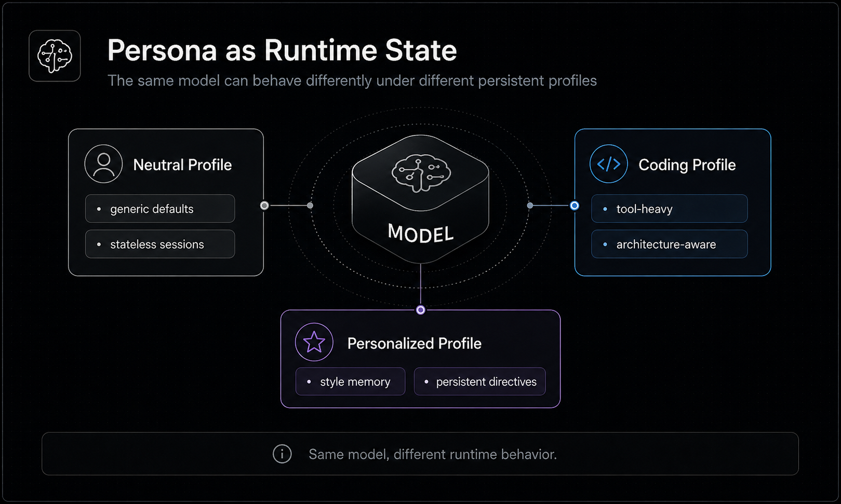This screenshot has height=504, width=841.
Task: Click the brain icon on the MODEL block
Action: 421,173
